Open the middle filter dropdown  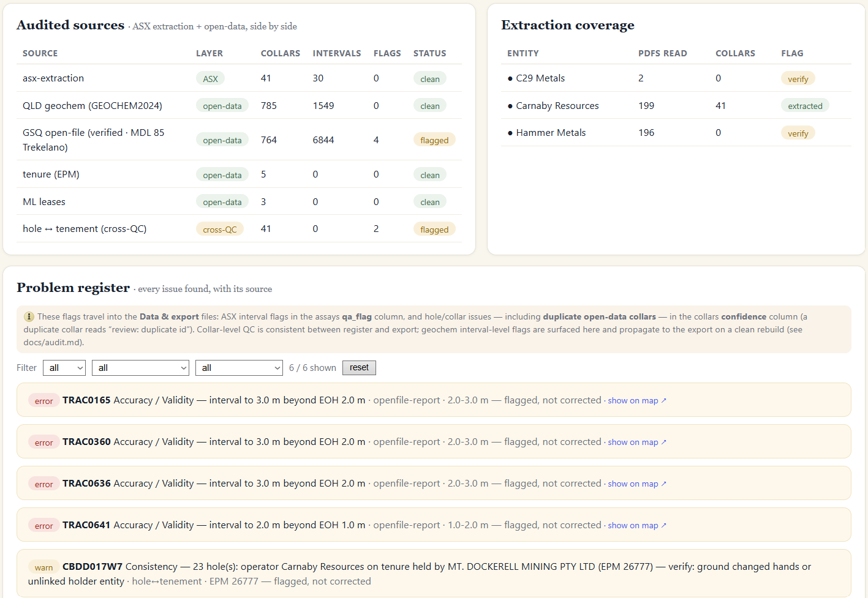(140, 368)
